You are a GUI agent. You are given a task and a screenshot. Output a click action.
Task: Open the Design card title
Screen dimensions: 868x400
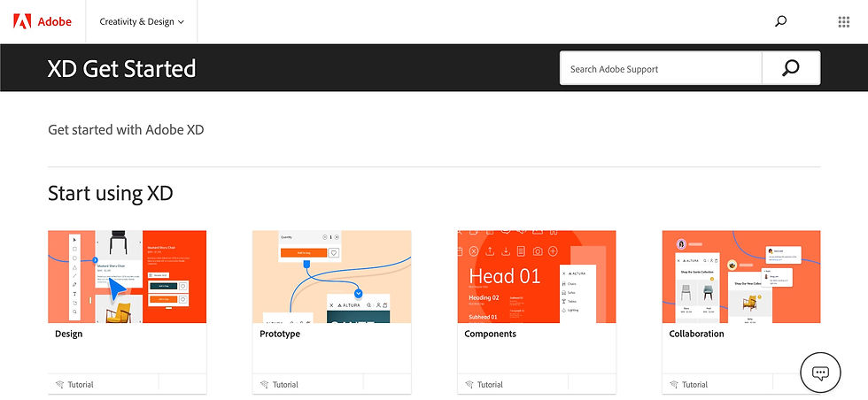(x=69, y=334)
